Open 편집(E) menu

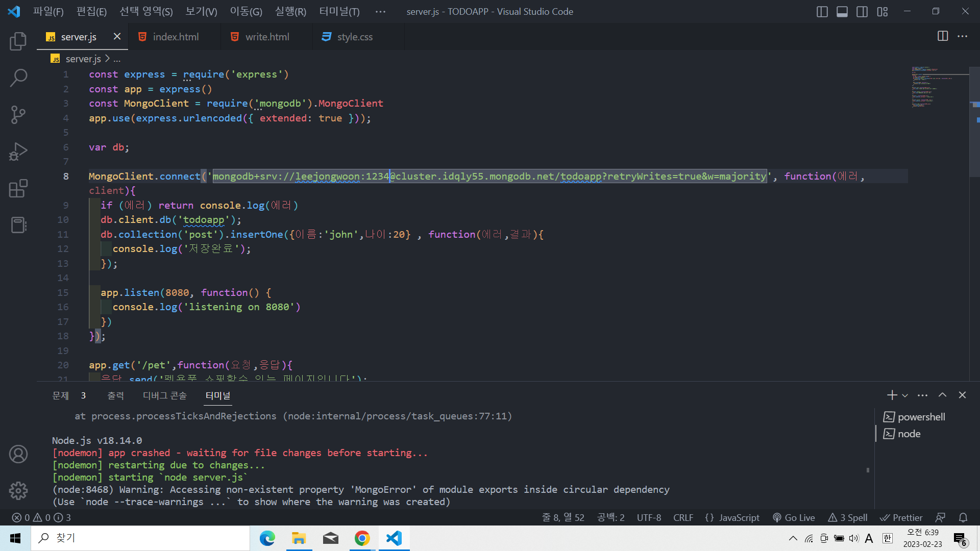coord(91,11)
